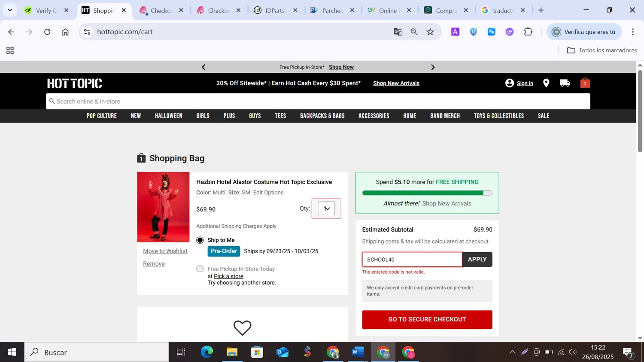This screenshot has height=362, width=644.
Task: Go back to the previous page
Action: coord(11,32)
